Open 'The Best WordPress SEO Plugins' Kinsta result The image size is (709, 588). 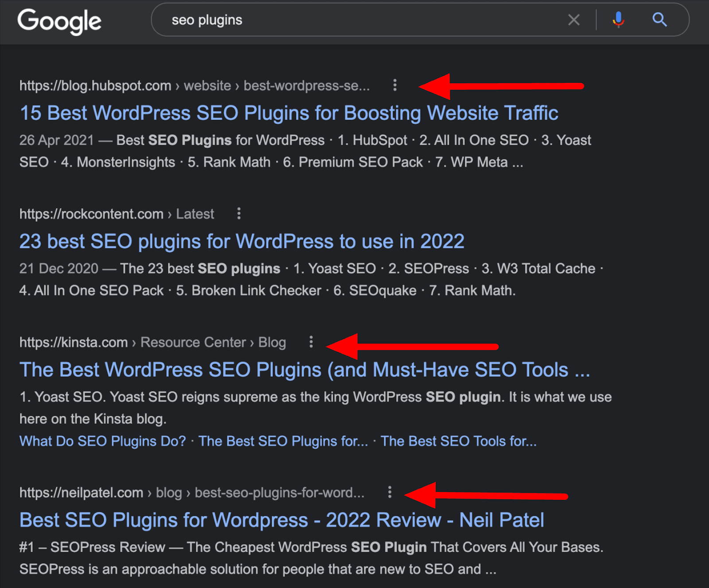(305, 370)
